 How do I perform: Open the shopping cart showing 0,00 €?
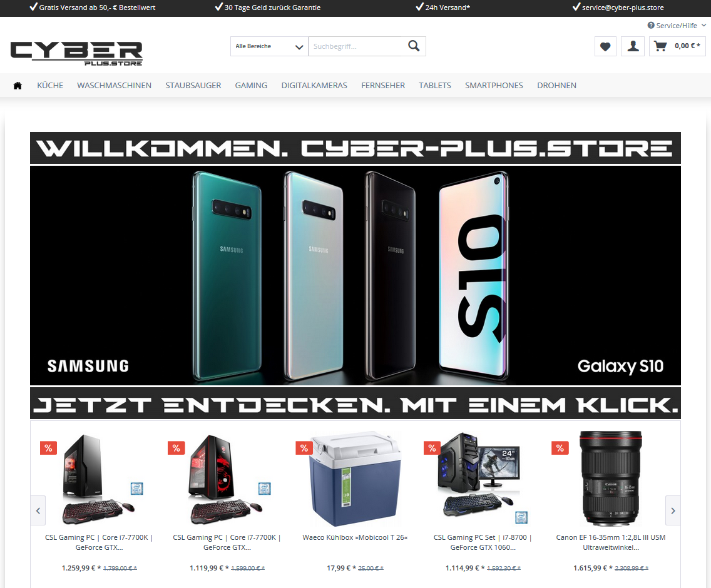coord(677,46)
